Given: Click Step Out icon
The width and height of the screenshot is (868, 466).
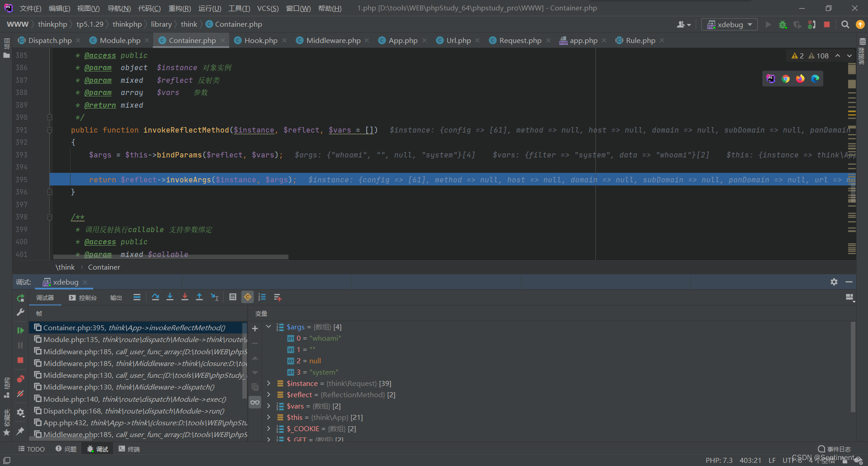Looking at the screenshot, I should pyautogui.click(x=199, y=297).
